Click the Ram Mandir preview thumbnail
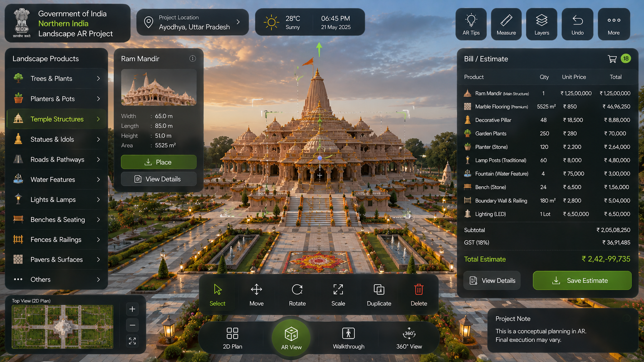The image size is (644, 362). [159, 87]
